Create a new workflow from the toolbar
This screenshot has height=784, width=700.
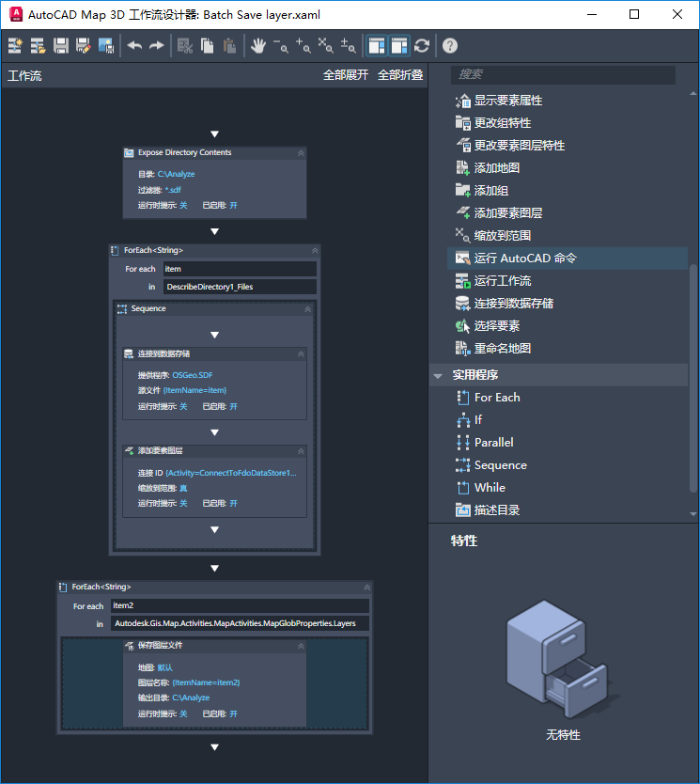(15, 46)
